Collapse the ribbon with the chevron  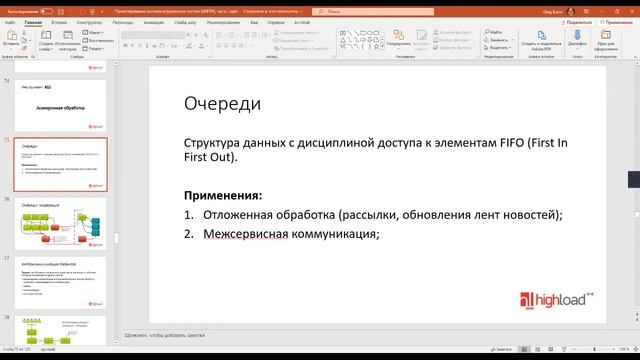coord(635,57)
